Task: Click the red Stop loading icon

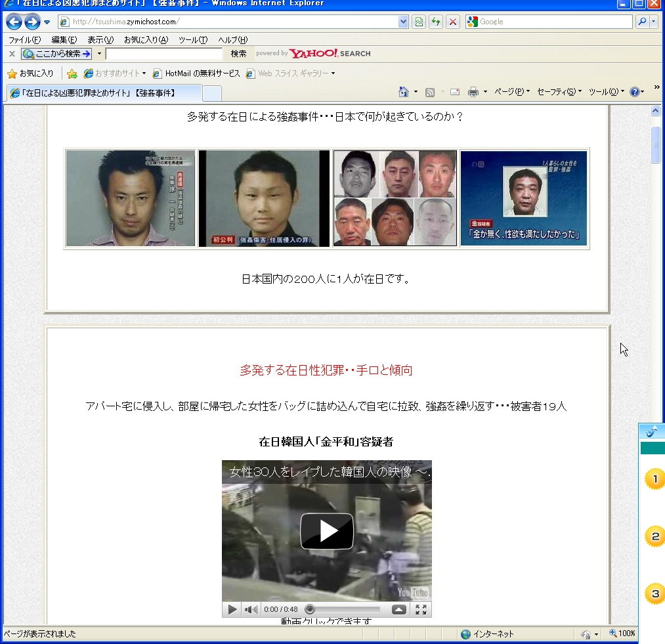Action: coord(453,22)
